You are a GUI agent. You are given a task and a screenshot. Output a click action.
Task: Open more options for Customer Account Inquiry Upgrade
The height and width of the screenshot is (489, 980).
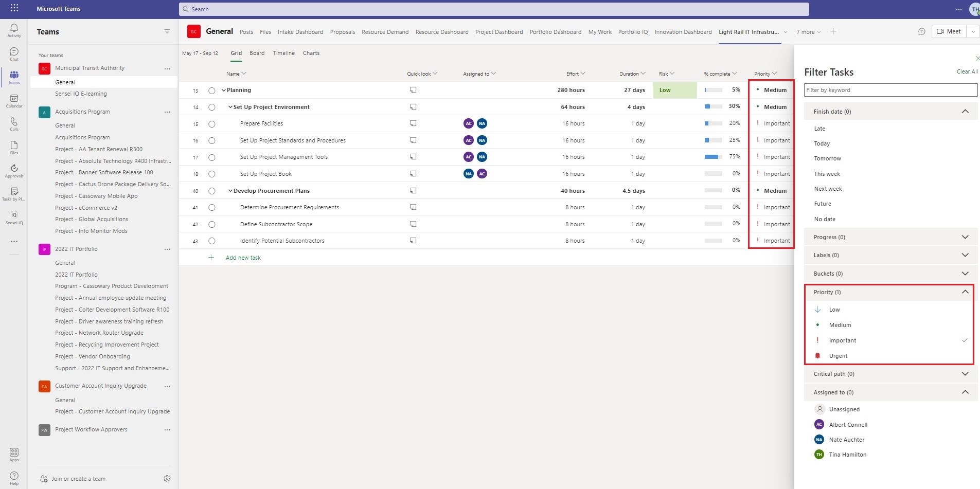(x=167, y=386)
